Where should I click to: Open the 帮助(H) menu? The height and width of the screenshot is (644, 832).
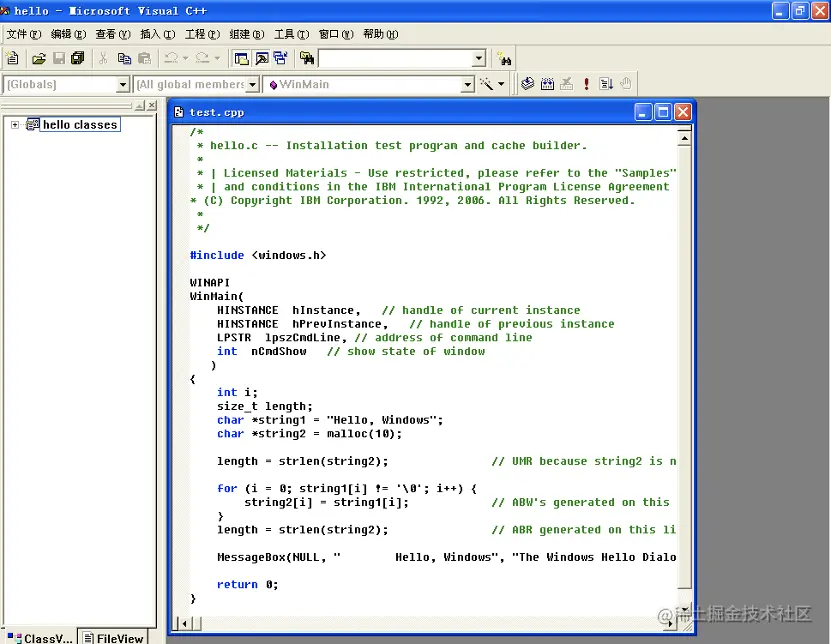pyautogui.click(x=380, y=34)
